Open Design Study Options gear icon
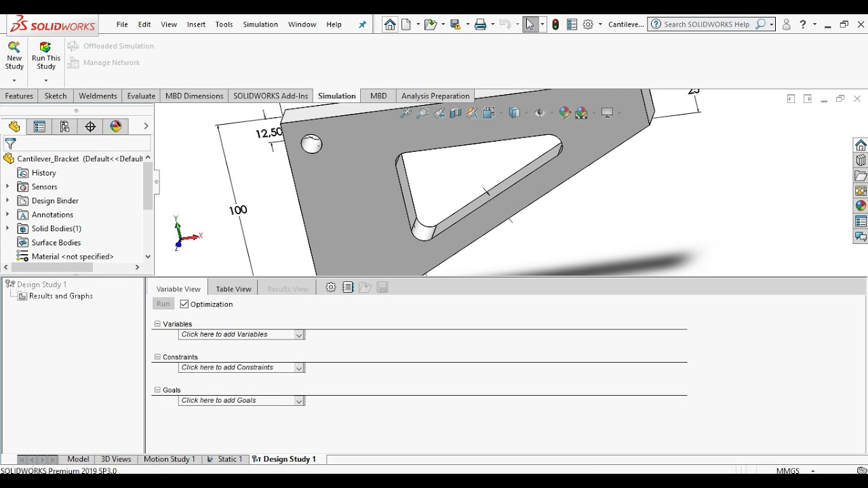Screen dimensions: 868x488 [331, 287]
